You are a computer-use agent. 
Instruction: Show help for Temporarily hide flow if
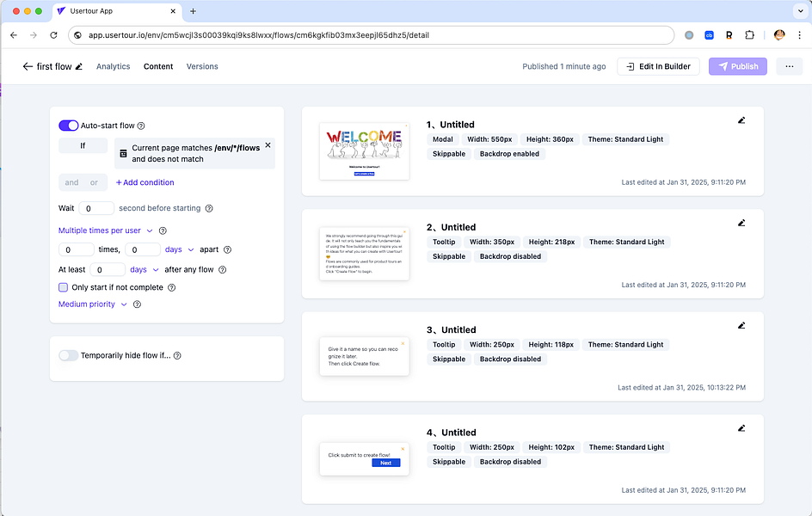pyautogui.click(x=177, y=355)
